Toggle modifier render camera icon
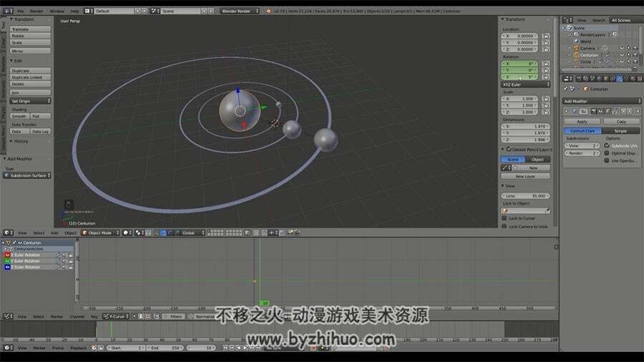 pyautogui.click(x=593, y=111)
